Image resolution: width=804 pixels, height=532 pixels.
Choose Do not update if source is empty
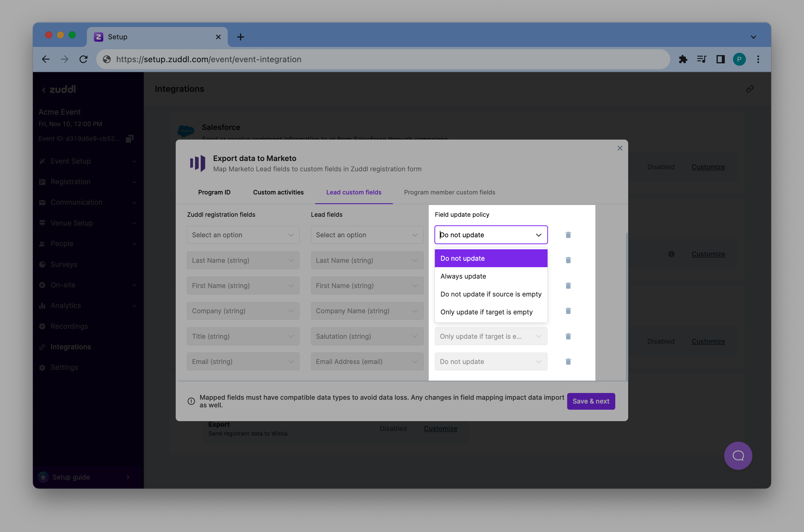490,294
